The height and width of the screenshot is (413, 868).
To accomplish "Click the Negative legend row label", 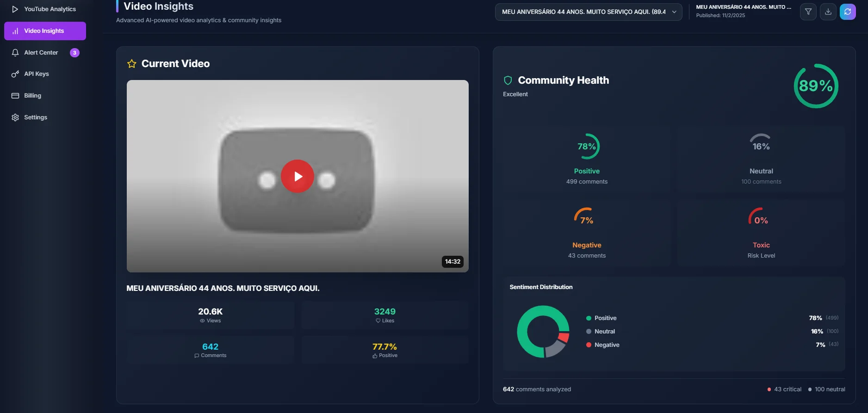I will coord(607,345).
